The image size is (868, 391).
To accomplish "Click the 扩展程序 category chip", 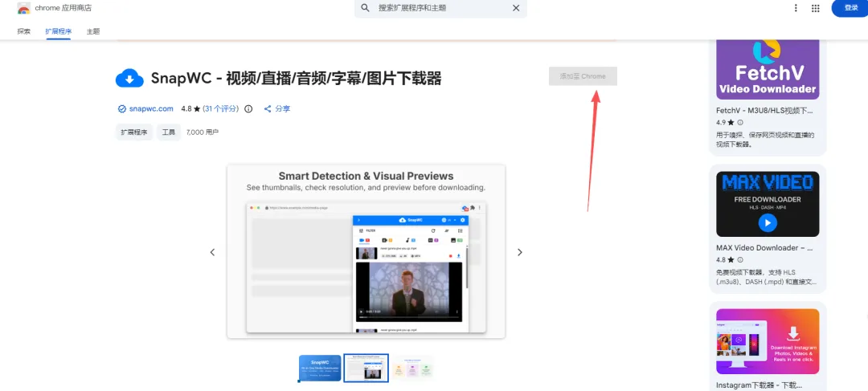I will click(134, 132).
